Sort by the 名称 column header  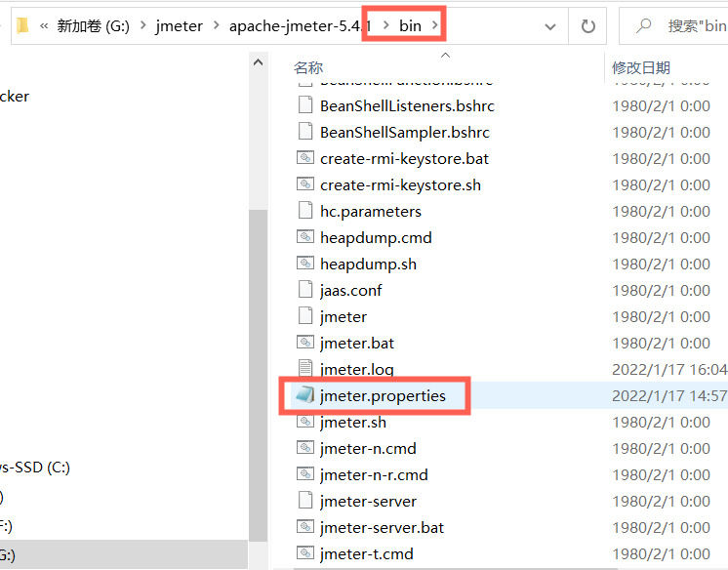tap(308, 67)
